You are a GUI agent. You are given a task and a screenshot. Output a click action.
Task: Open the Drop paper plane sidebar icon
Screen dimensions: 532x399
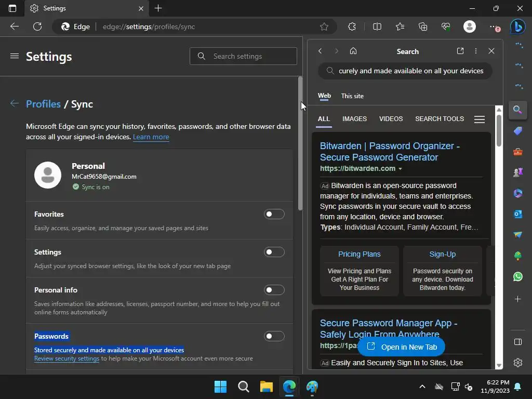click(518, 235)
